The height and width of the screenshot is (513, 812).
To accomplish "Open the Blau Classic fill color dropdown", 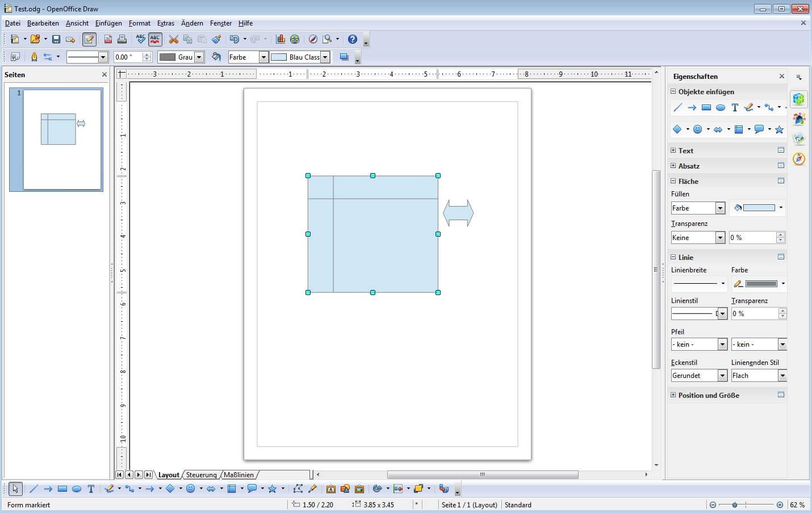I will point(325,57).
